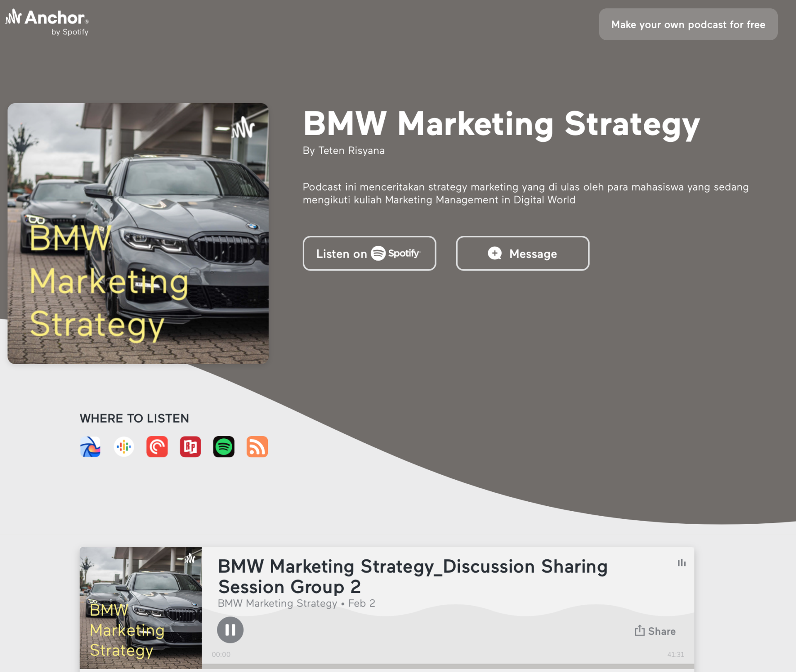
Task: Click the audio bars icon in player
Action: (x=681, y=563)
